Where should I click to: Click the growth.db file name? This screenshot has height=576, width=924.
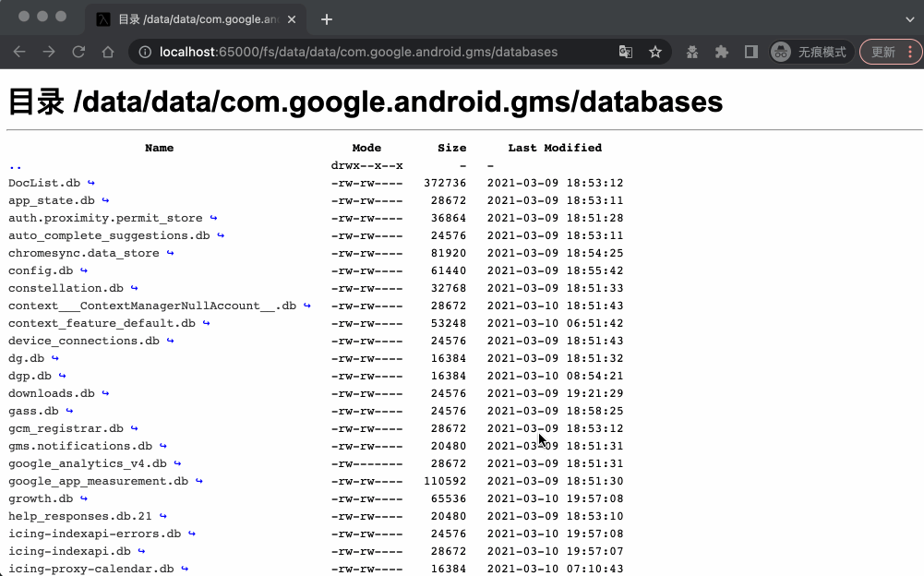pyautogui.click(x=41, y=498)
